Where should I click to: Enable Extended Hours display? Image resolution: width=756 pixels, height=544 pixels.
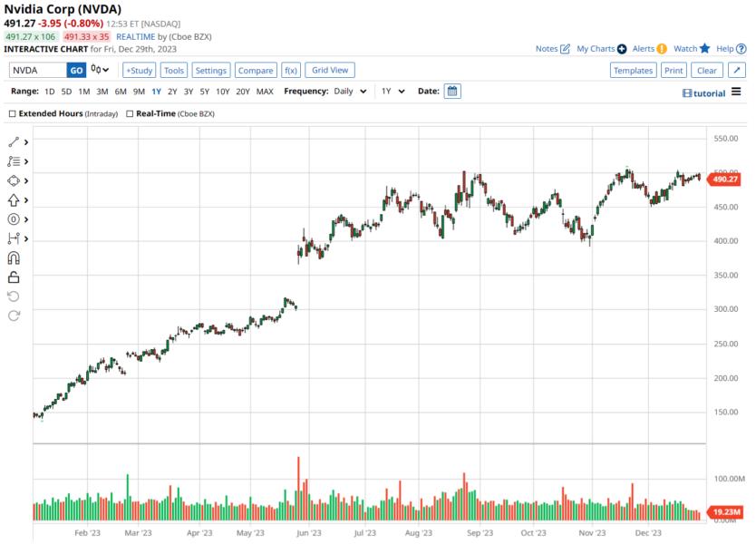coord(13,115)
